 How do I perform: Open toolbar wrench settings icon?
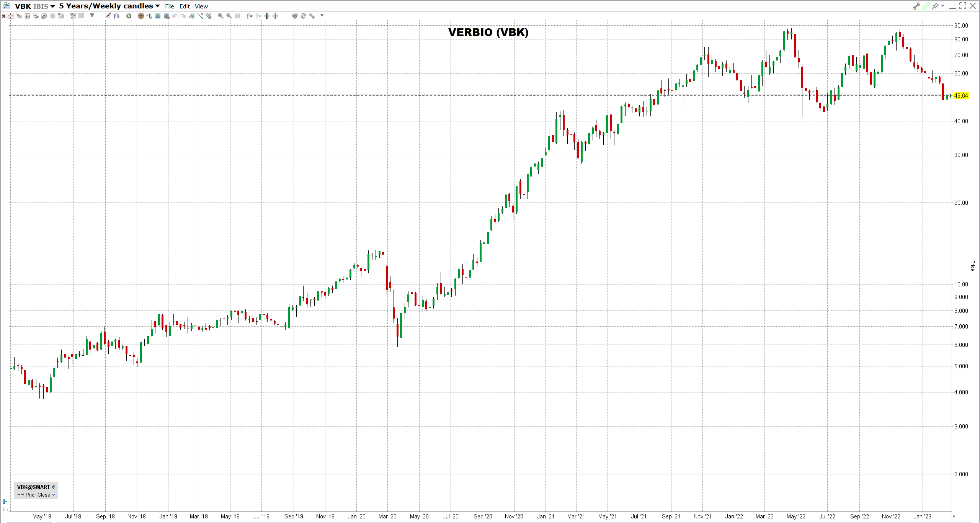point(312,16)
